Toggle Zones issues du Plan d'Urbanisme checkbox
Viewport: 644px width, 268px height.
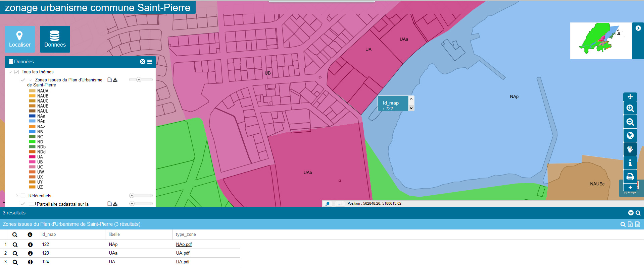pyautogui.click(x=23, y=80)
